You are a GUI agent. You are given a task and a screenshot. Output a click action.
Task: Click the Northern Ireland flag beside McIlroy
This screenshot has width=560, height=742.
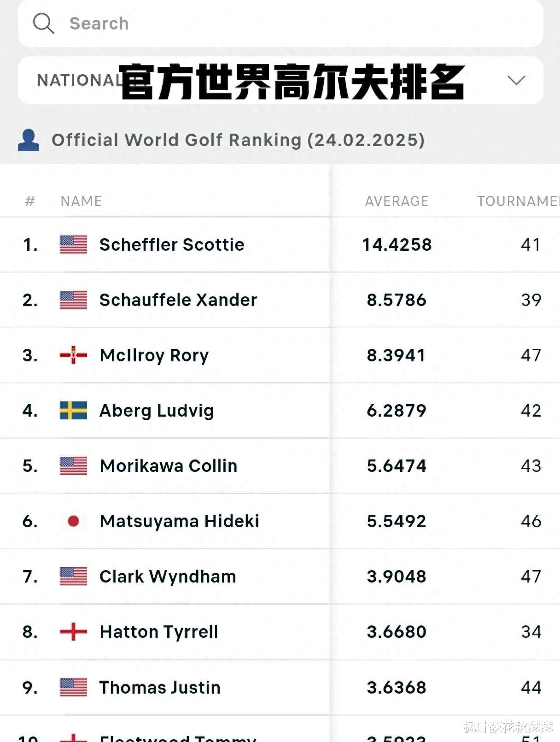73,355
